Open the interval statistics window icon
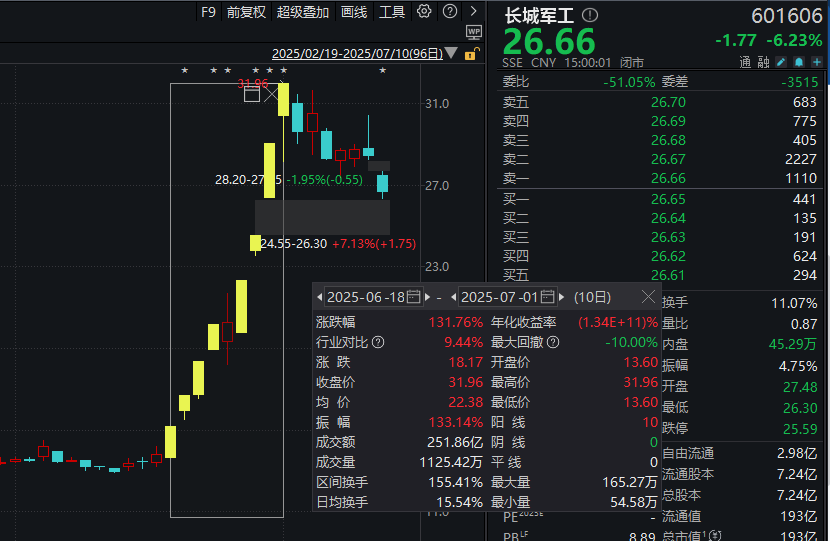 coord(252,94)
